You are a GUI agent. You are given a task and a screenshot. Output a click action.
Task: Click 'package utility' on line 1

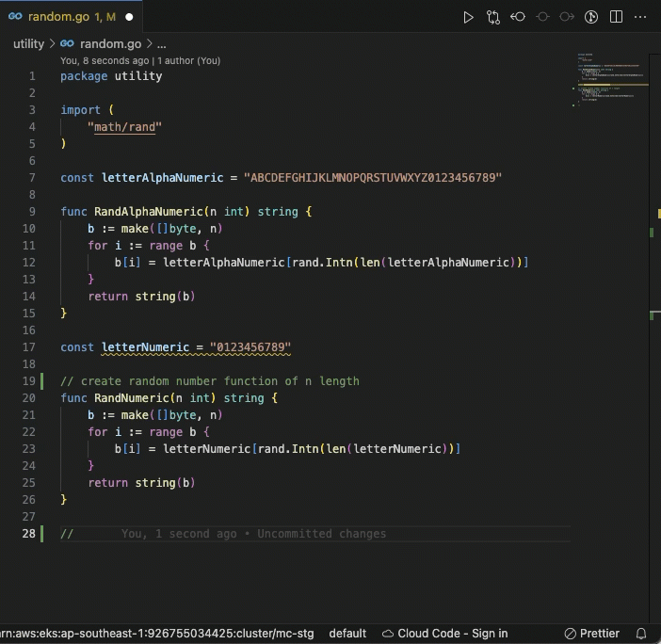point(111,76)
